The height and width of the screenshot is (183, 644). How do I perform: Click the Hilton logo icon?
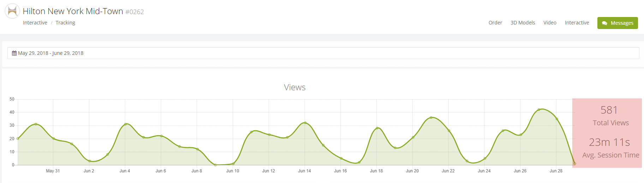(12, 11)
